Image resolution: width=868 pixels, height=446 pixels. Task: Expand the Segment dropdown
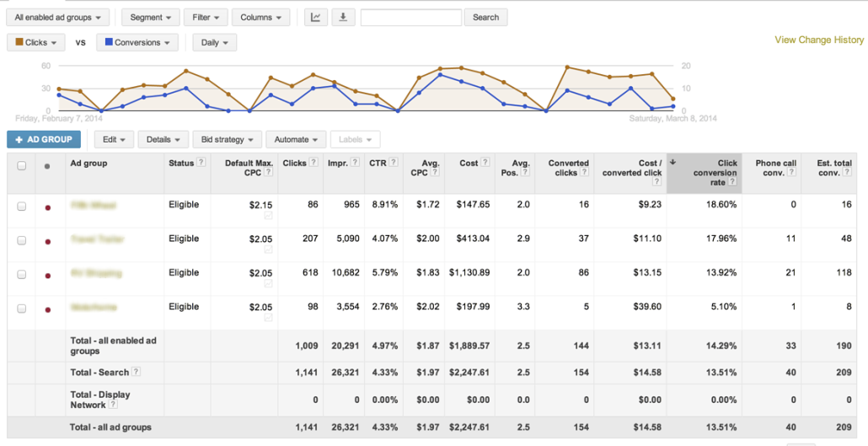(x=150, y=17)
